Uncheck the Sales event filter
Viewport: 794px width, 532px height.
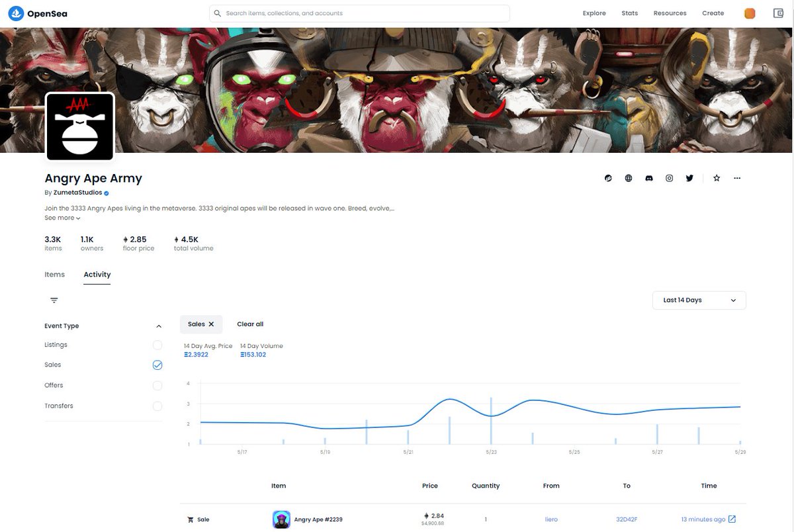click(157, 365)
